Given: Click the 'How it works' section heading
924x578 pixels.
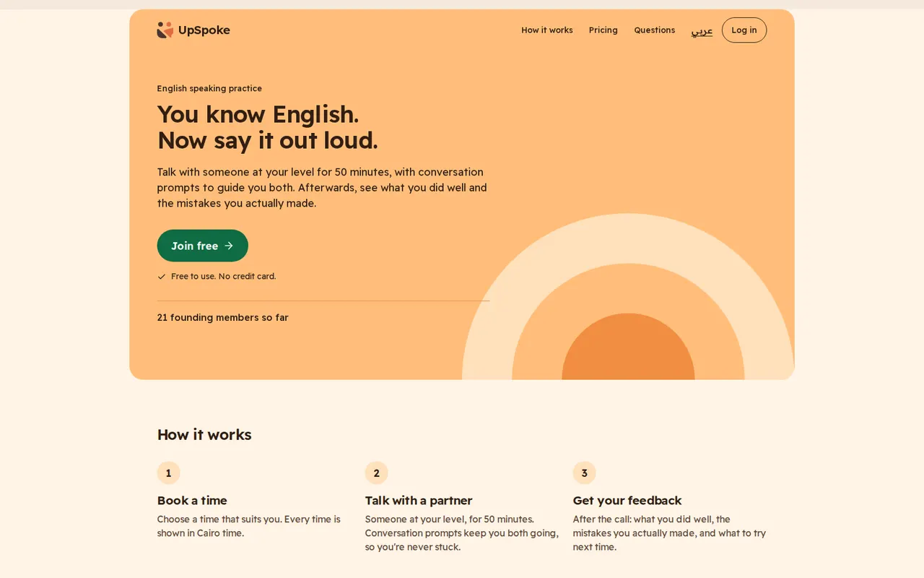Looking at the screenshot, I should click(x=204, y=435).
